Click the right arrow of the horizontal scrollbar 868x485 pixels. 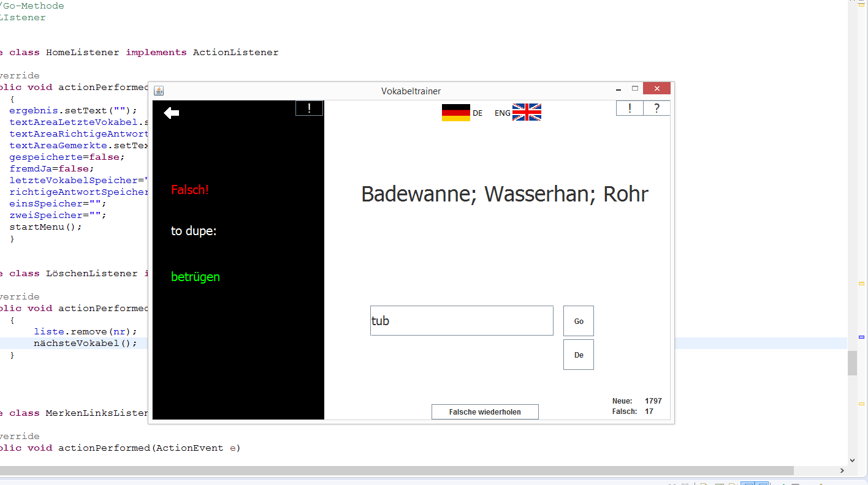[x=841, y=471]
